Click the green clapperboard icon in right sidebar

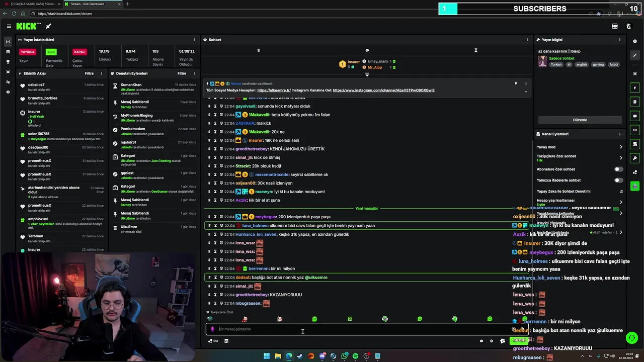(x=635, y=186)
